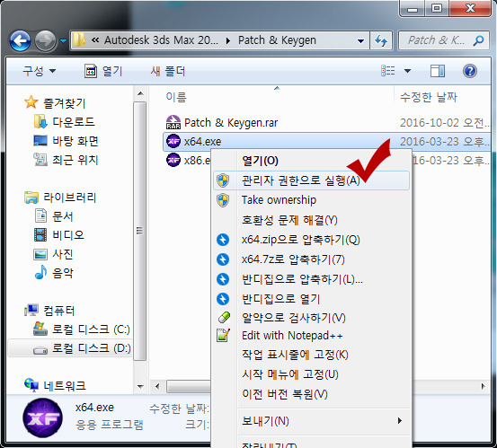Open the 구성 dropdown menu
The height and width of the screenshot is (448, 497).
tap(39, 71)
